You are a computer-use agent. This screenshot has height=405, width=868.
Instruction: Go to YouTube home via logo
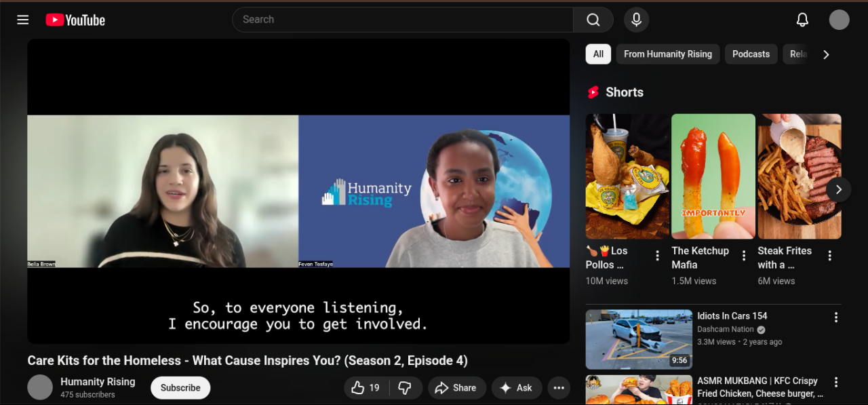pos(75,20)
